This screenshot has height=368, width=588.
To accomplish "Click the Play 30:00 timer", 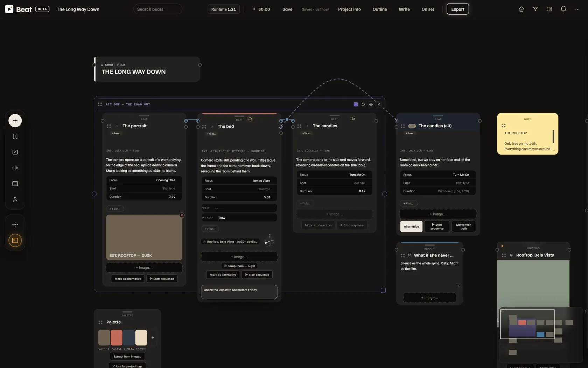I will pos(261,9).
